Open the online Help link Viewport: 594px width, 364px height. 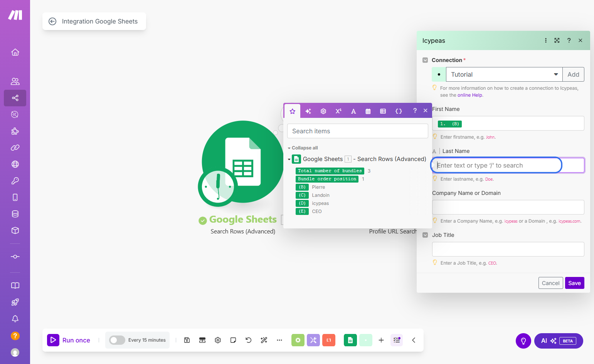click(470, 95)
